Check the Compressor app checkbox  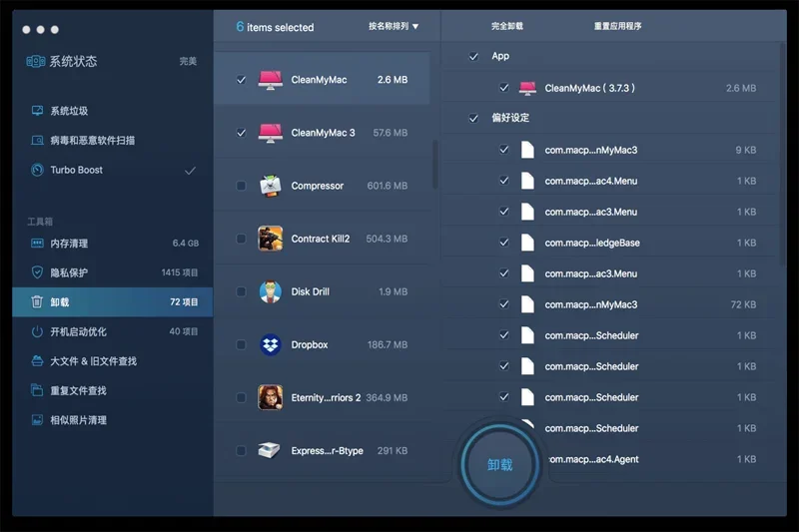tap(241, 186)
